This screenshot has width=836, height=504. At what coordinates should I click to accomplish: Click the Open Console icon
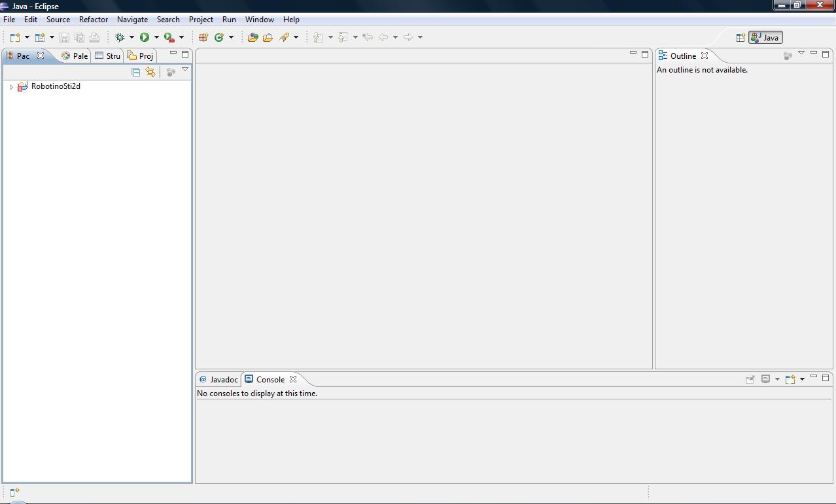coord(790,379)
